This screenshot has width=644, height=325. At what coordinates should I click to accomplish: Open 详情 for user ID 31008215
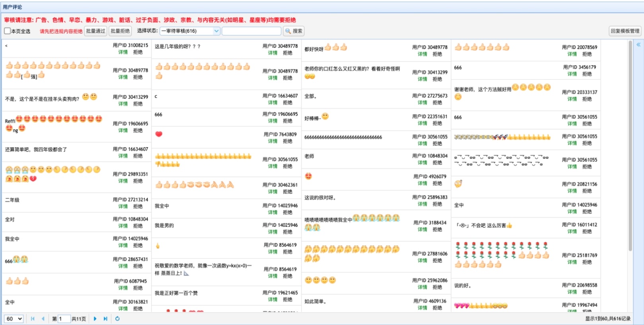(x=123, y=52)
